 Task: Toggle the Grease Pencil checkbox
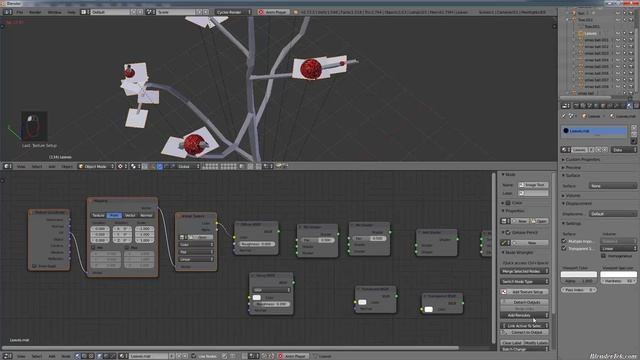click(508, 232)
